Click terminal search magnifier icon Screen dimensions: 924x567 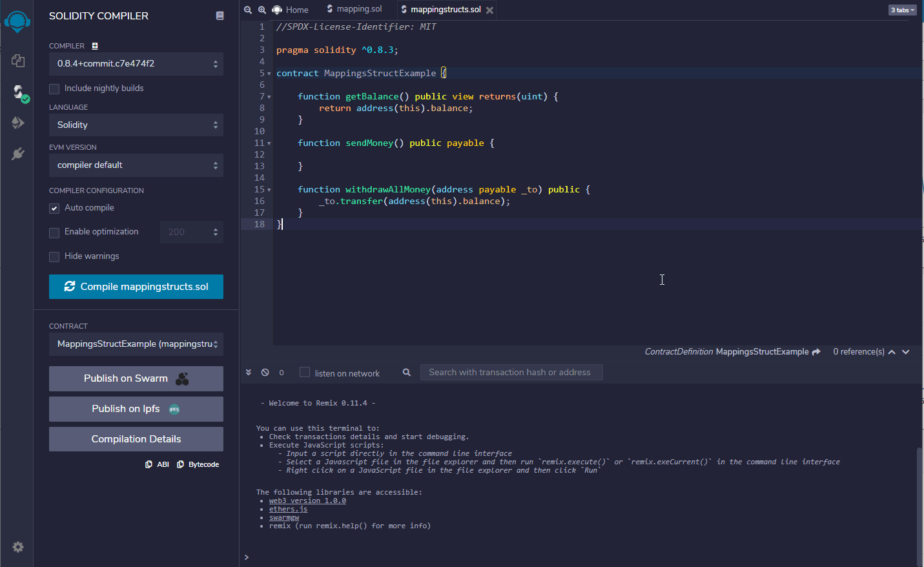click(x=407, y=373)
